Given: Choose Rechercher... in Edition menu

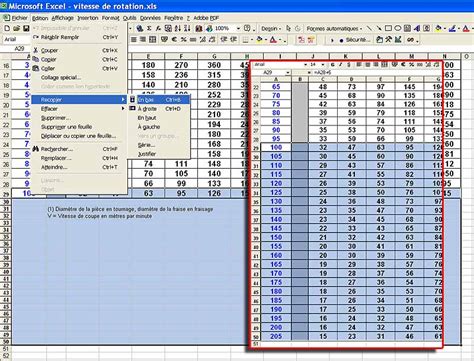Looking at the screenshot, I should tap(79, 149).
